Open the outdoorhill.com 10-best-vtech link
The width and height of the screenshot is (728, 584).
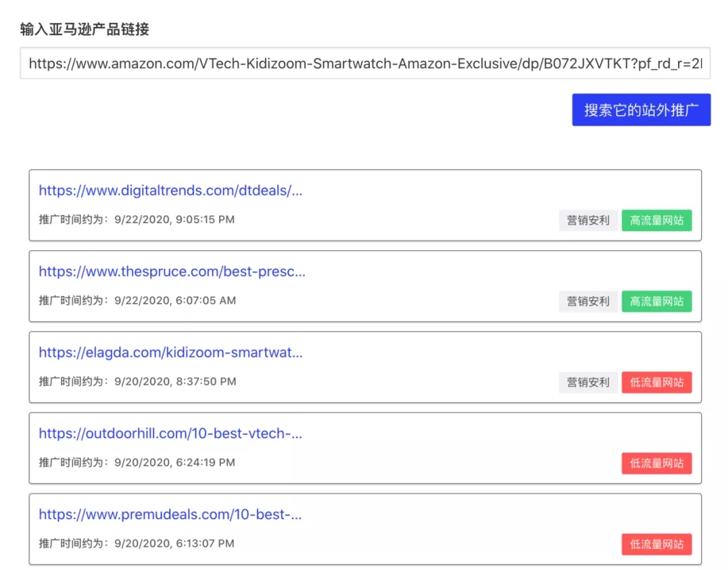tap(171, 434)
